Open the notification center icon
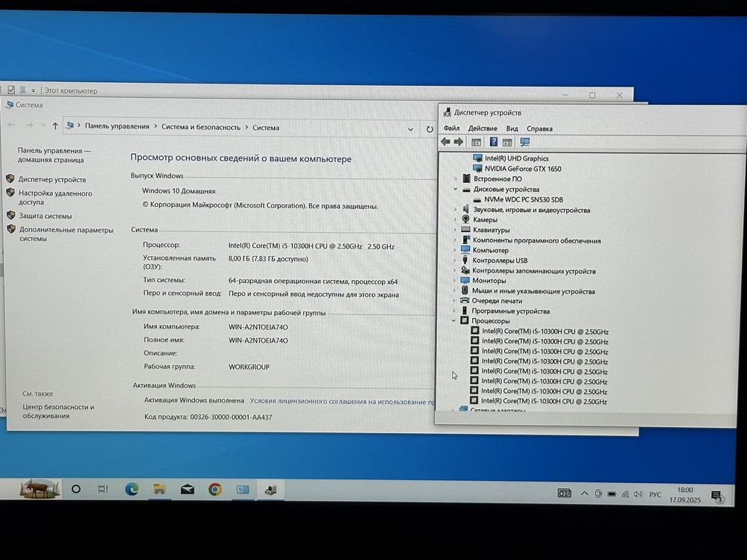 point(716,497)
